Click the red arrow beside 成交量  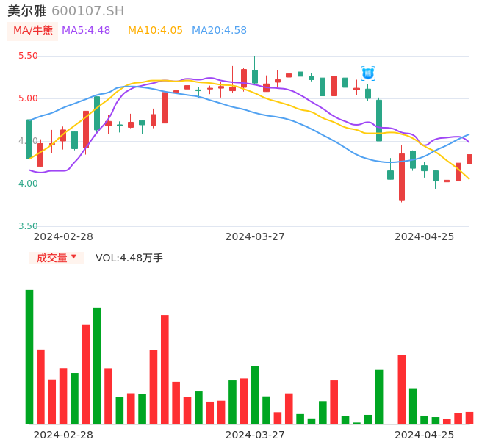74,258
